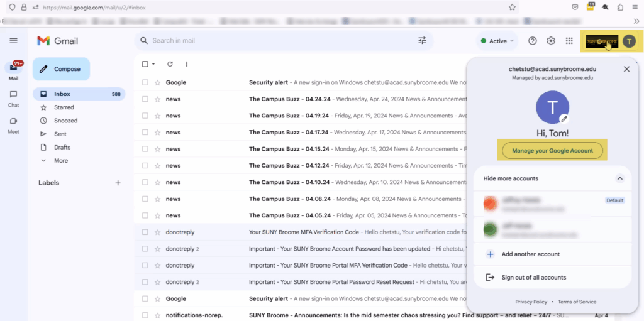Check The Campus Buzz - 04.10.24 email
The height and width of the screenshot is (321, 644).
click(145, 182)
